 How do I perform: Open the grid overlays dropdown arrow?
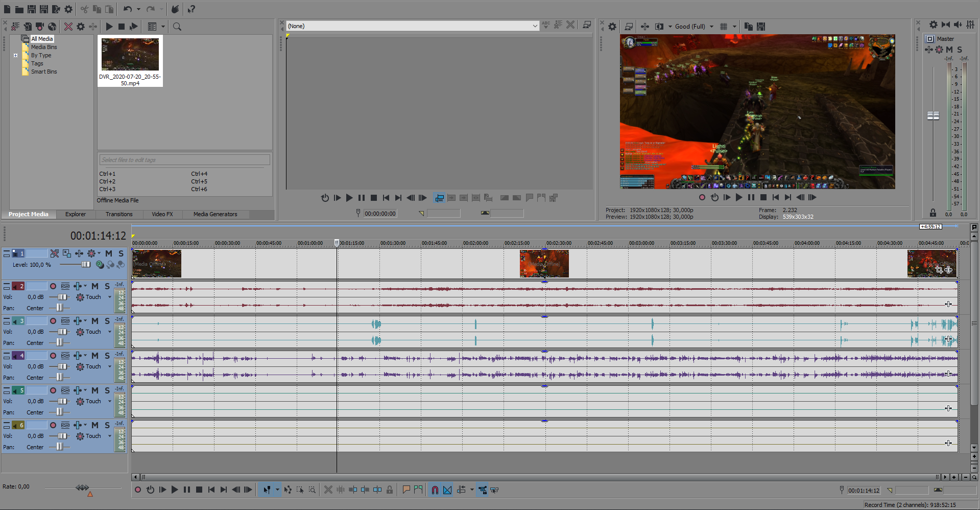(x=734, y=27)
